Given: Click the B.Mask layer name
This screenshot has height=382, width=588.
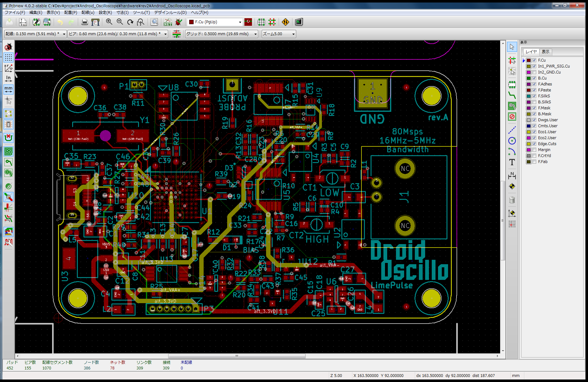Looking at the screenshot, I should point(545,114).
